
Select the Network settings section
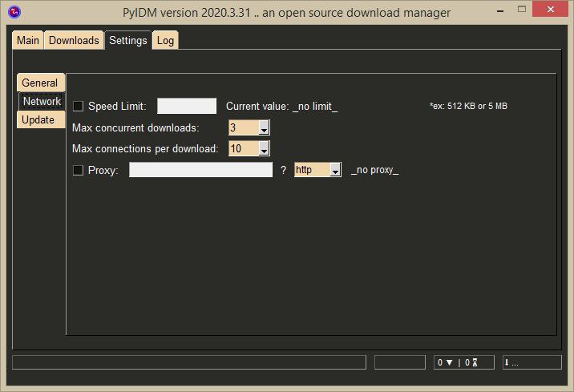coord(42,101)
